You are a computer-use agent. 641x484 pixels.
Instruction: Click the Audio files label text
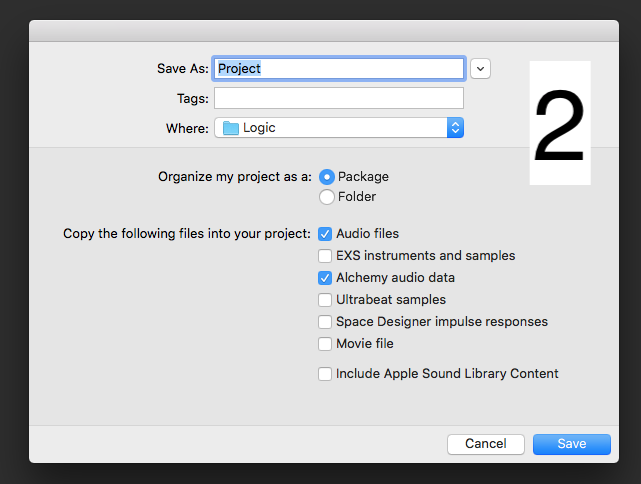pyautogui.click(x=367, y=234)
